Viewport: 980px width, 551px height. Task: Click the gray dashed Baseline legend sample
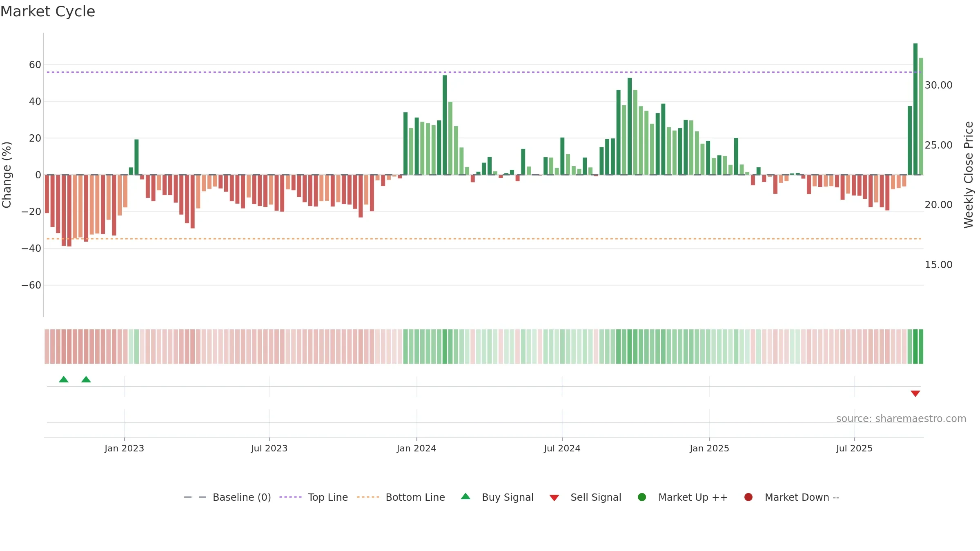coord(195,497)
